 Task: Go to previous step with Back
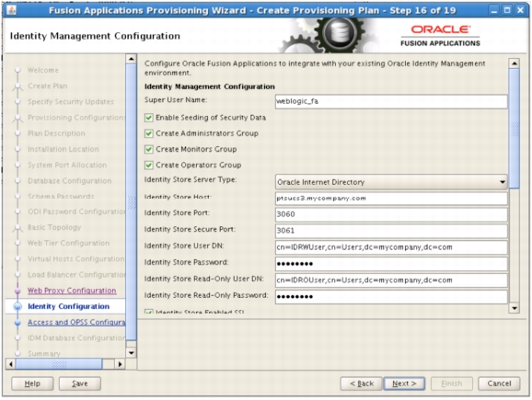362,383
